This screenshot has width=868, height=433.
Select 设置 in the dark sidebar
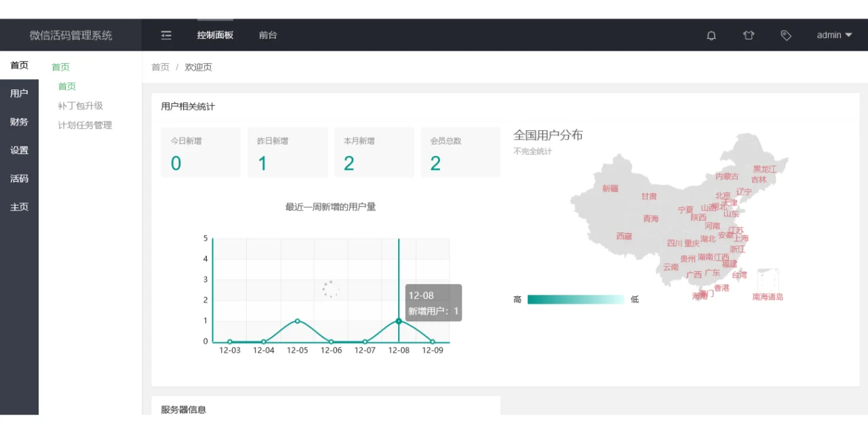19,150
